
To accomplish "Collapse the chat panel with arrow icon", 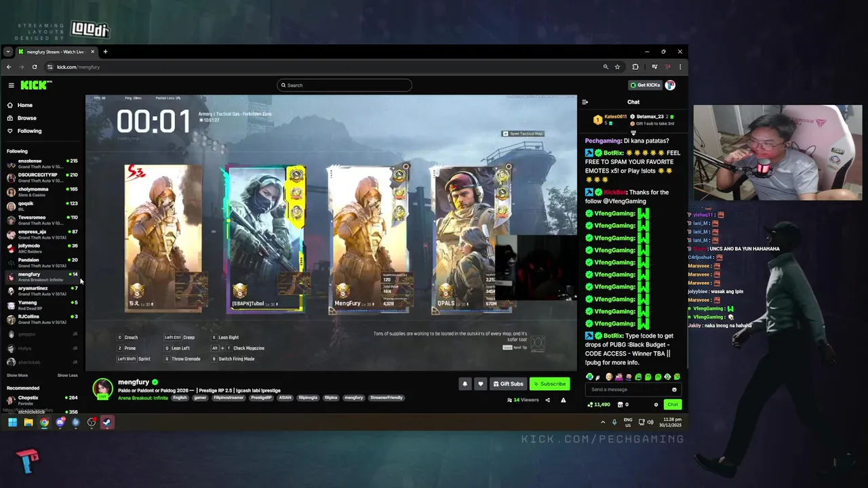I will (x=585, y=102).
